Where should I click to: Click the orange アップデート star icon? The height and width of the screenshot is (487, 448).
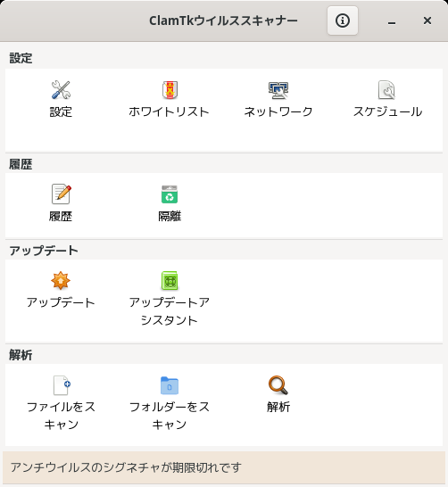point(61,280)
